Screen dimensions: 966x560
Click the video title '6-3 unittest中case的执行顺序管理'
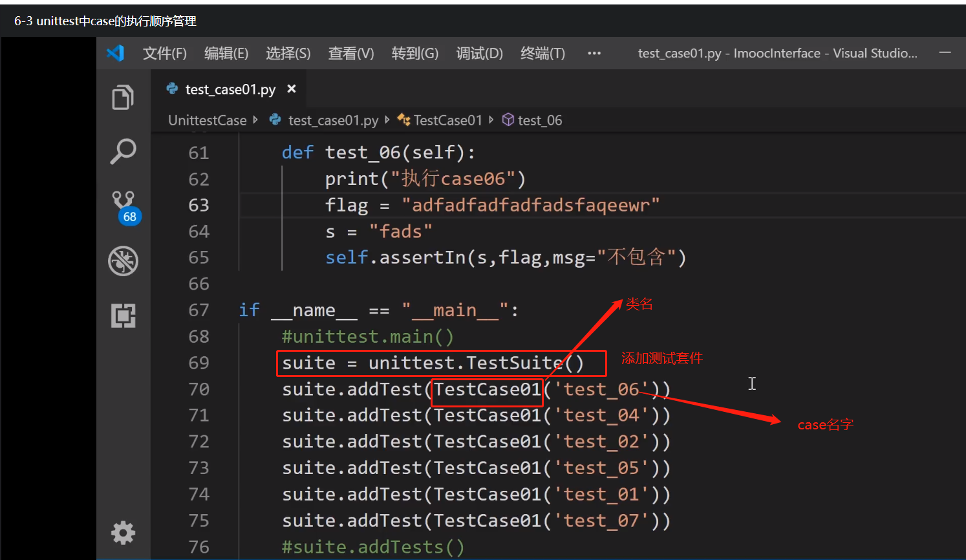point(105,21)
